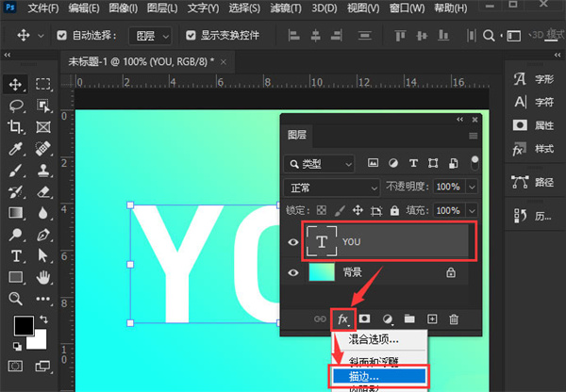Open the 字符 character panel

tap(534, 102)
